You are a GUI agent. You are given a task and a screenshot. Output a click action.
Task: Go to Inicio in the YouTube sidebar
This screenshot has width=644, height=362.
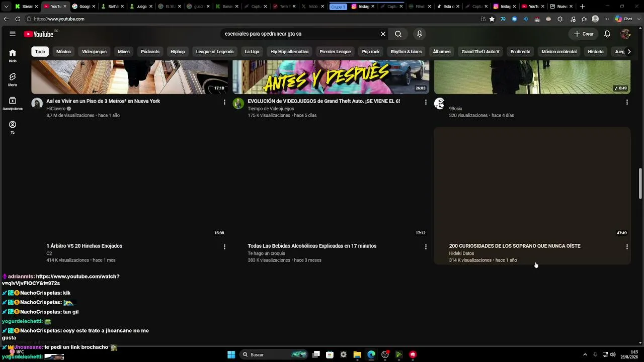pyautogui.click(x=13, y=55)
